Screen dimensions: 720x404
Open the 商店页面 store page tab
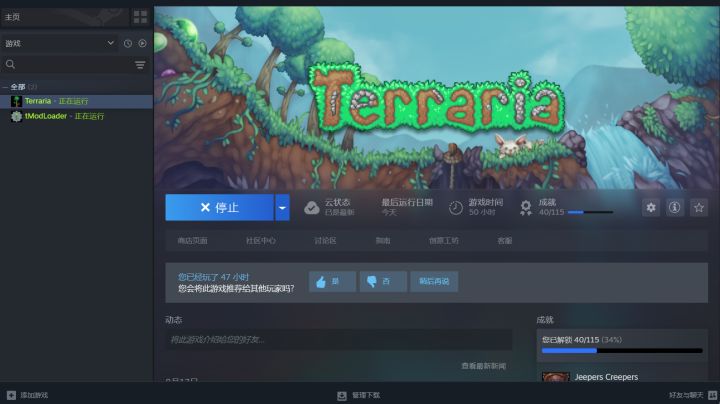192,241
